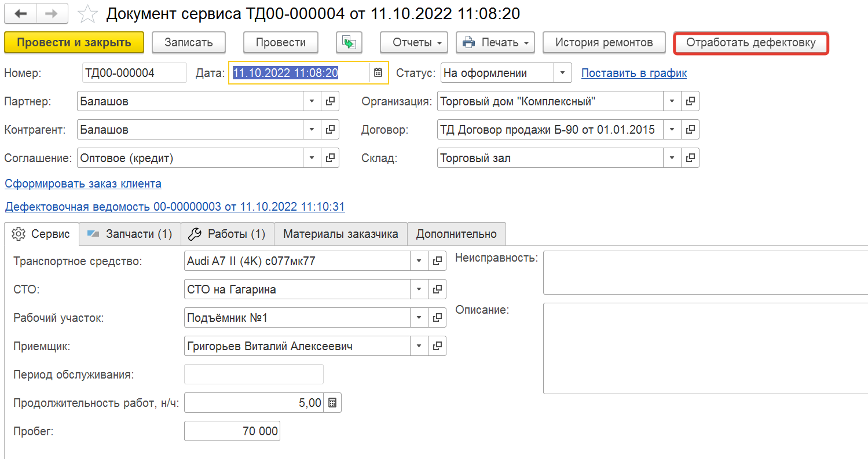Open Склад Торговый зал record icon
This screenshot has width=868, height=459.
tap(690, 158)
